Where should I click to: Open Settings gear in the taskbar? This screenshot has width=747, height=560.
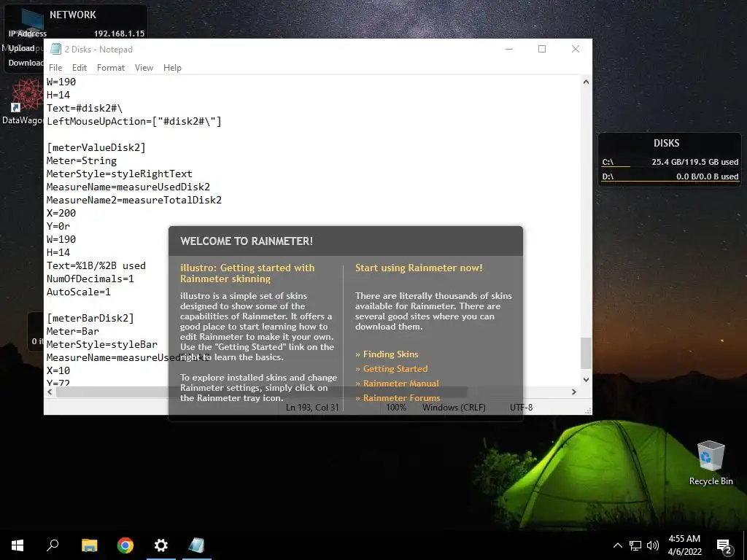161,545
